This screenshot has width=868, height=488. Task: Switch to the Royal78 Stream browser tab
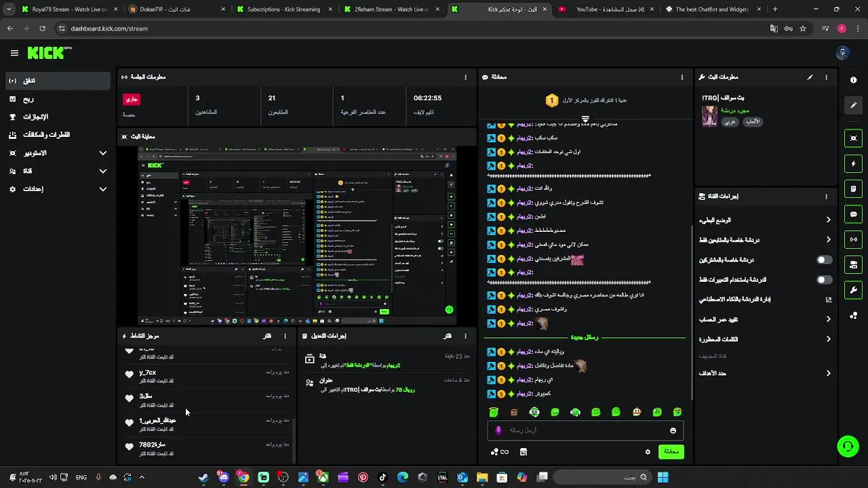pyautogui.click(x=68, y=9)
